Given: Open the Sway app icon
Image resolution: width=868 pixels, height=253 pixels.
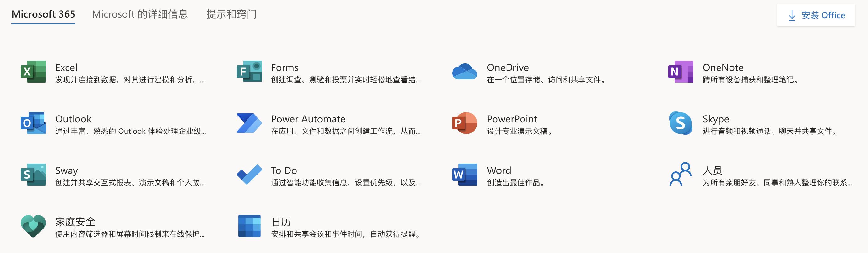Looking at the screenshot, I should pyautogui.click(x=33, y=175).
